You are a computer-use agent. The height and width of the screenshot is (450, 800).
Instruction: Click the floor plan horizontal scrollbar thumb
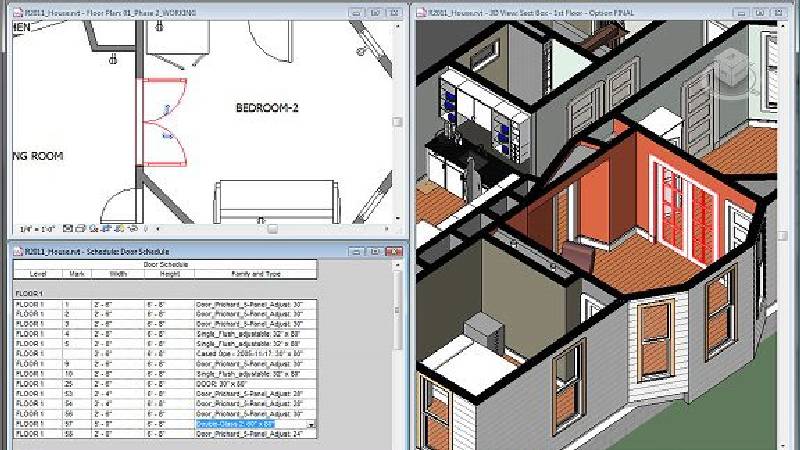coord(273,229)
